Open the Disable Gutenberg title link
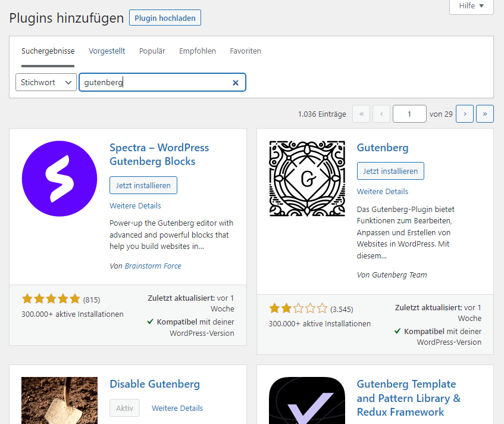 pyautogui.click(x=155, y=384)
